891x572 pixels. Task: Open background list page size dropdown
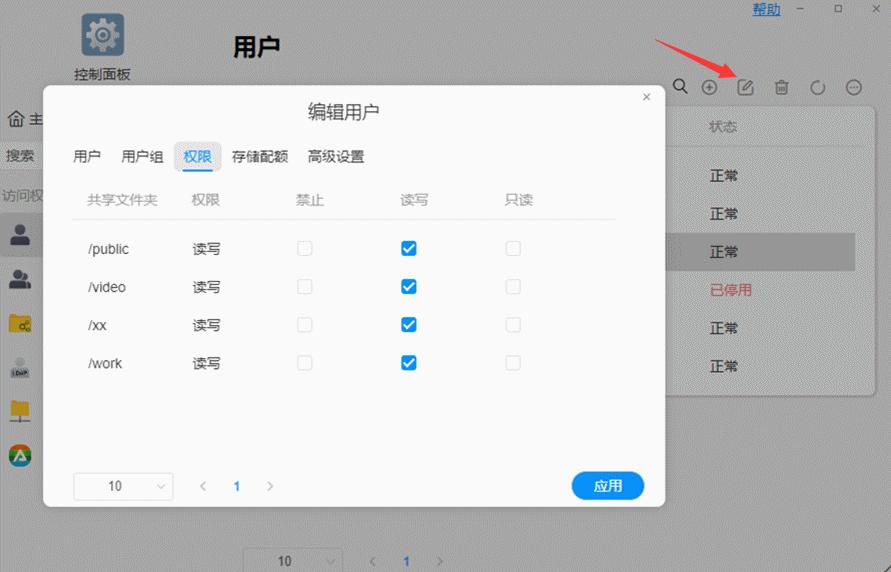point(293,561)
